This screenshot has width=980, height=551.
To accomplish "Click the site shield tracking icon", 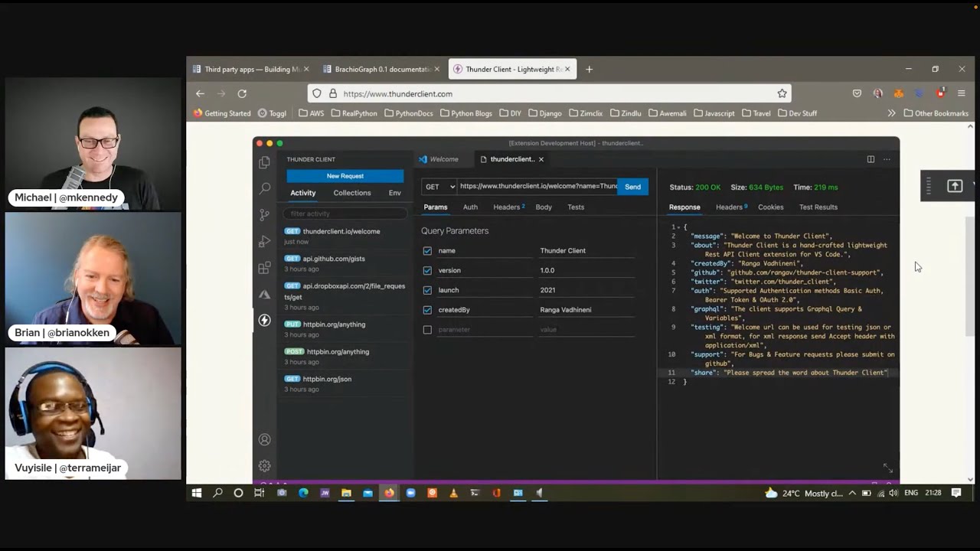I will 317,93.
